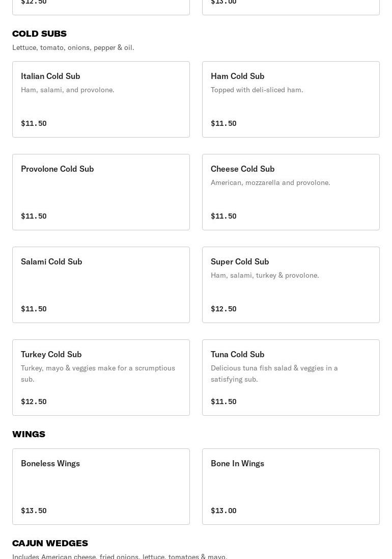Viewport: 392px width, 559px height.
Task: Click the Boneless Wings $13.50 price
Action: pyautogui.click(x=34, y=511)
